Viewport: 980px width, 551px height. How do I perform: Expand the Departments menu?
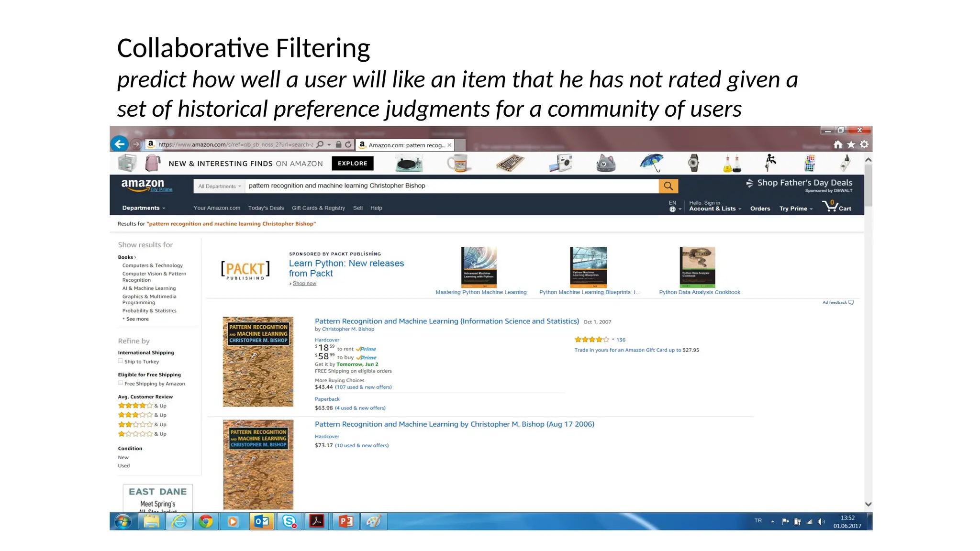[x=144, y=208]
